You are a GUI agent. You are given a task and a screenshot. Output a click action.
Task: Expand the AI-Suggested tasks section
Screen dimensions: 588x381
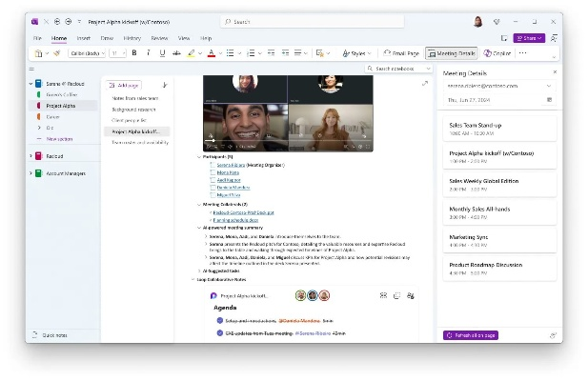(198, 271)
